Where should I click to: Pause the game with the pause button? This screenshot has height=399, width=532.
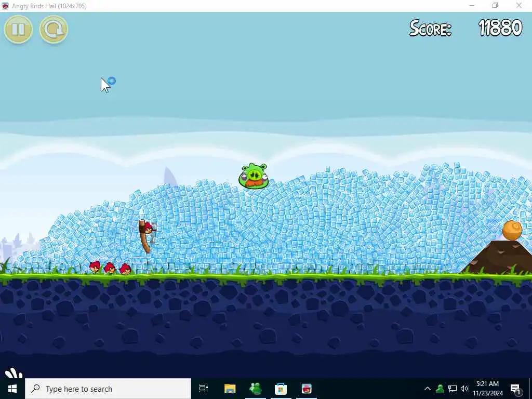pyautogui.click(x=18, y=30)
